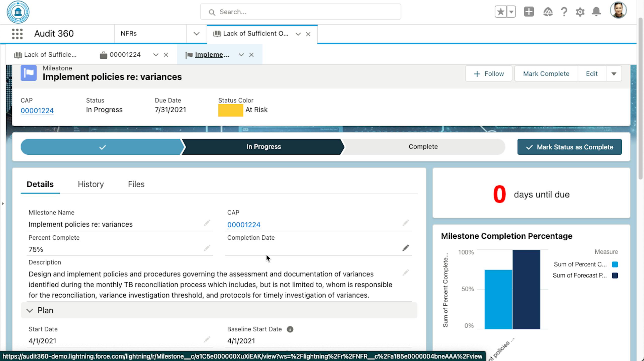Switch to the Files tab
Image resolution: width=644 pixels, height=361 pixels.
click(136, 184)
